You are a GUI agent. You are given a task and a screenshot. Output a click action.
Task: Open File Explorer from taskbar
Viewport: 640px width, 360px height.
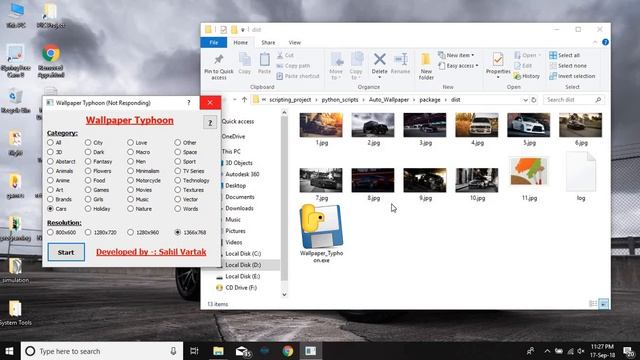pyautogui.click(x=218, y=351)
